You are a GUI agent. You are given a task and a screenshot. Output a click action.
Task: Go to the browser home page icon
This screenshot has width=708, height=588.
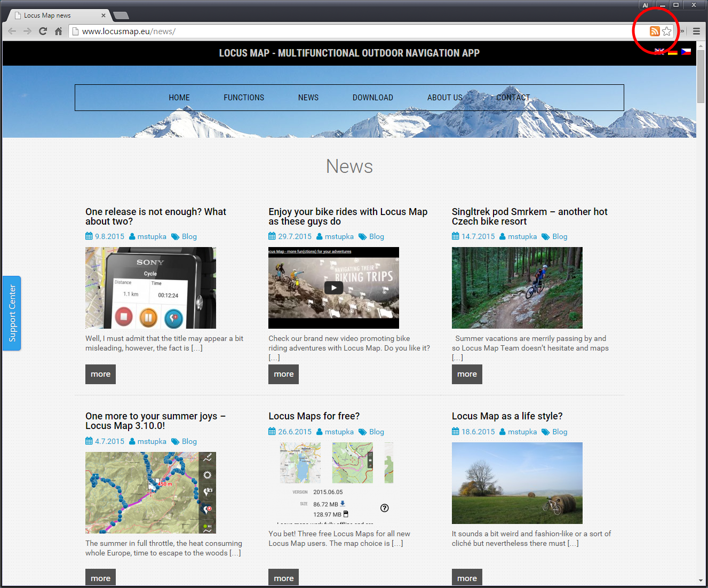pyautogui.click(x=59, y=31)
